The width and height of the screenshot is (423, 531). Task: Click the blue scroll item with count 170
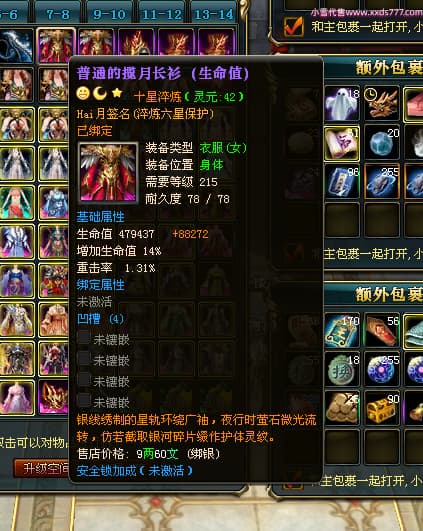[342, 331]
